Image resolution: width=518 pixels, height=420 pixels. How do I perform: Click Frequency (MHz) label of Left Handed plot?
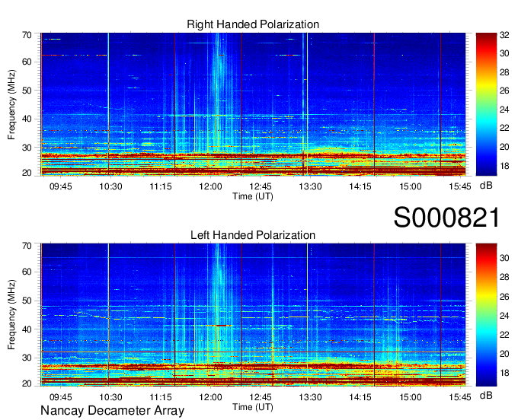11,315
